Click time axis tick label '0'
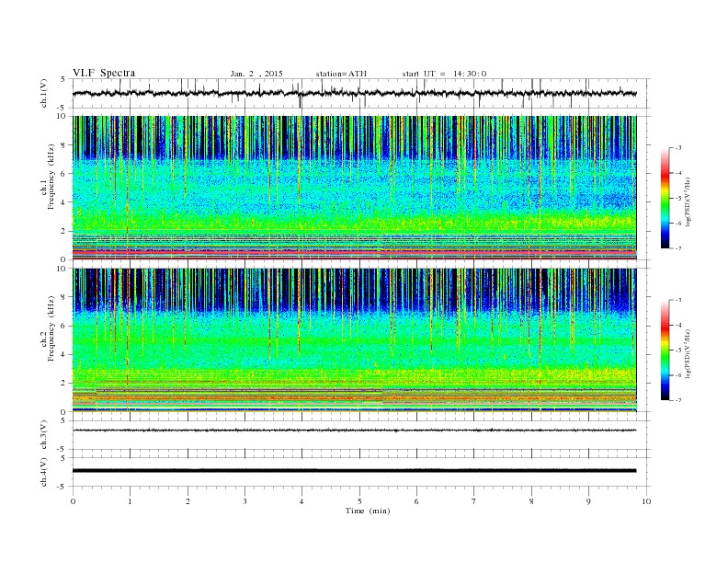This screenshot has height=563, width=728. click(73, 501)
